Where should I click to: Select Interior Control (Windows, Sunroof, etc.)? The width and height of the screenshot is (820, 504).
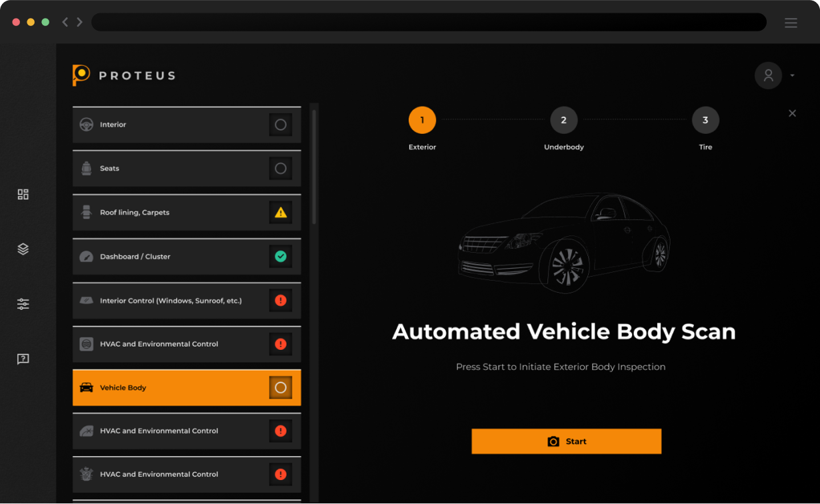pos(187,301)
